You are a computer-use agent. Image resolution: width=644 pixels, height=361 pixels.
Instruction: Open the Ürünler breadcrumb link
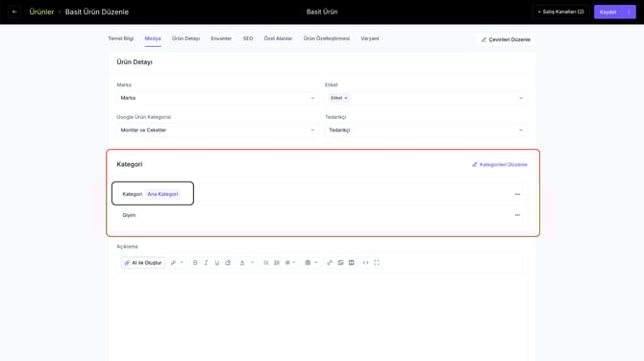41,12
